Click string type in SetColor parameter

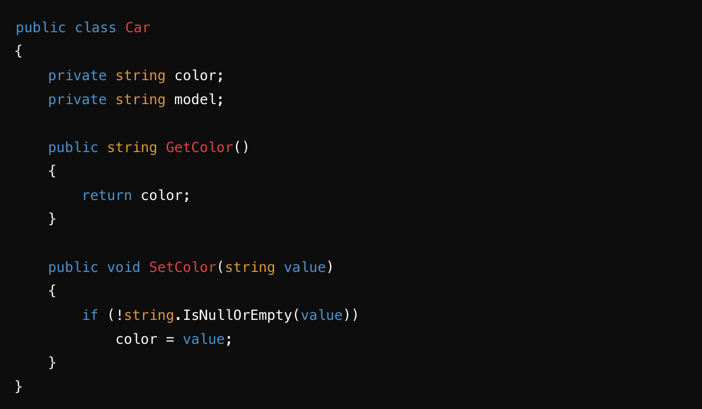[250, 267]
